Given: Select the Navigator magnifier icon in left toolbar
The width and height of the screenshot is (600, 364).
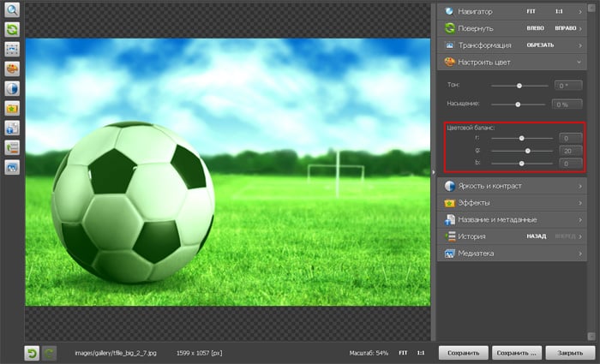Looking at the screenshot, I should tap(12, 10).
